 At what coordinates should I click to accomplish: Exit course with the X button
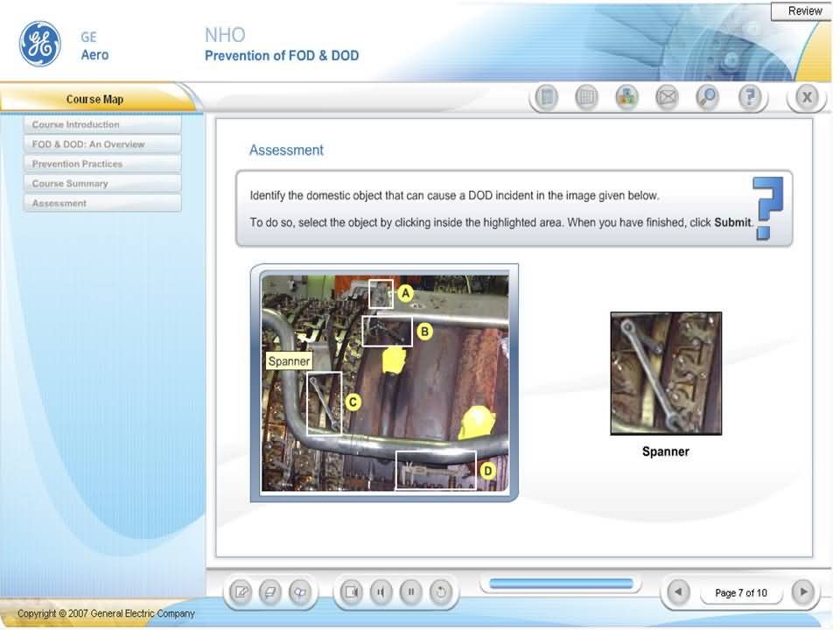[x=806, y=98]
